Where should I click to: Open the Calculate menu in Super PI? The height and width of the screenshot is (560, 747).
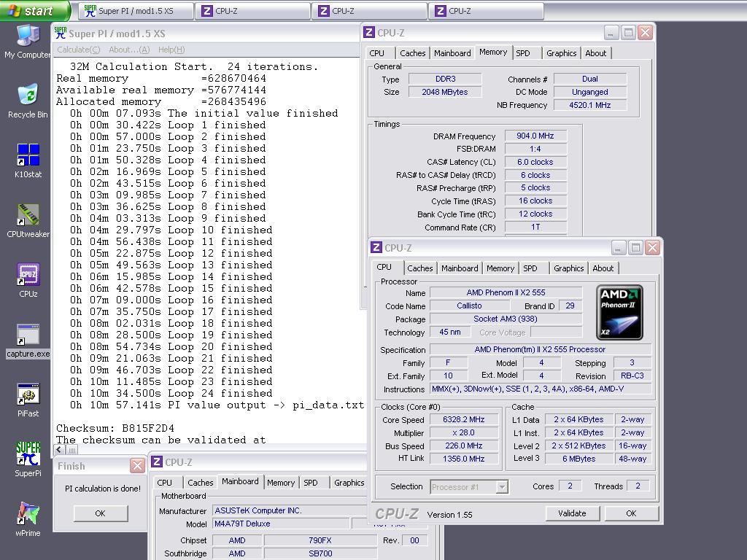click(x=79, y=50)
